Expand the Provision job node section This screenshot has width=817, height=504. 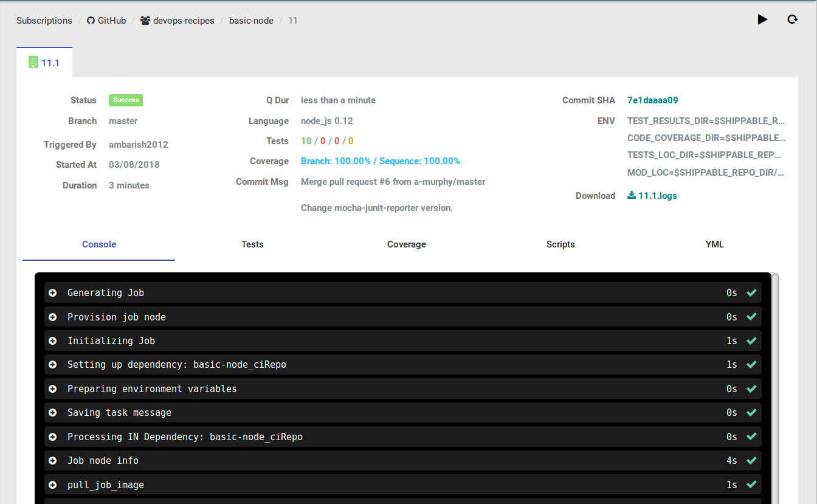(x=53, y=317)
